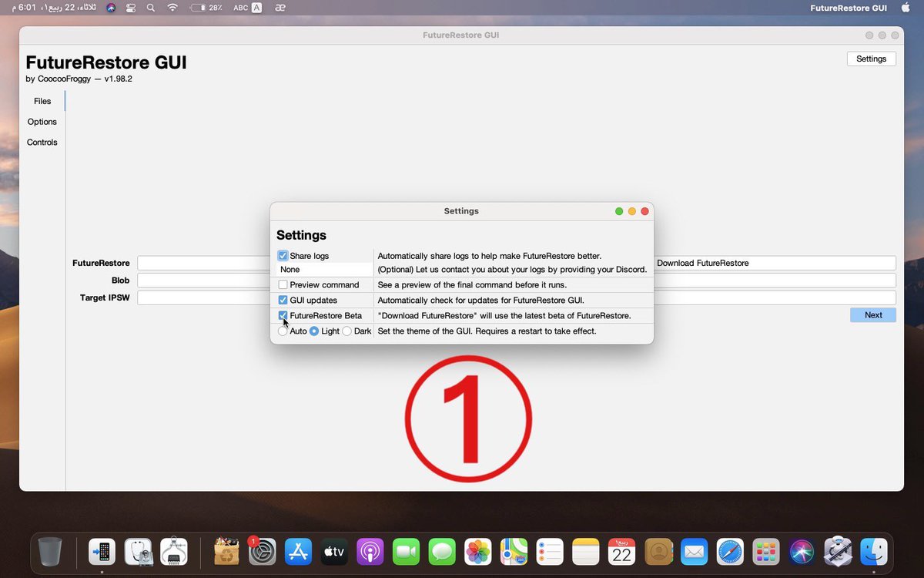Switch to the Controls tab
Viewport: 924px width, 578px height.
click(42, 143)
